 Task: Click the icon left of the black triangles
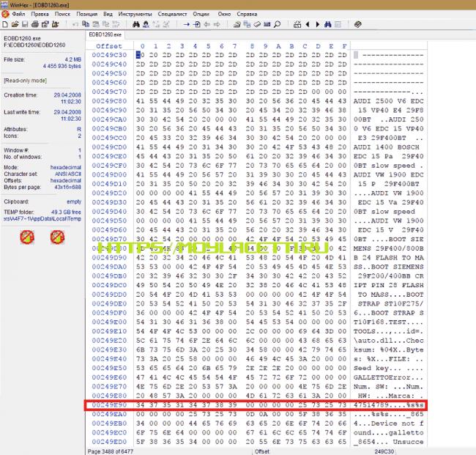[297, 24]
